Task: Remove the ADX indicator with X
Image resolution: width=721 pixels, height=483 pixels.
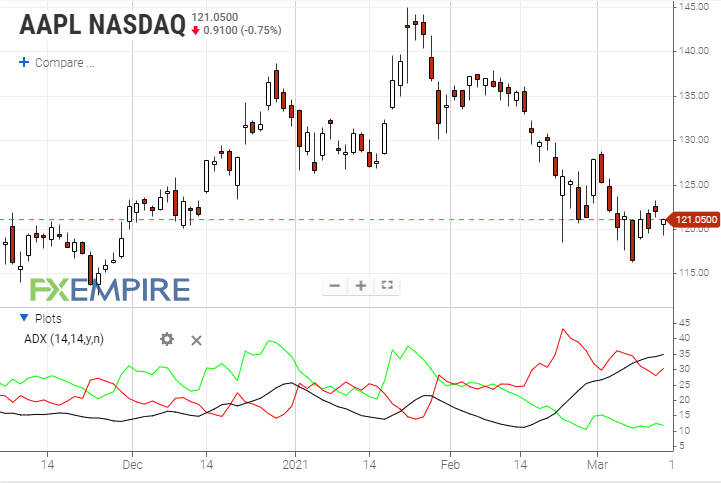Action: (196, 340)
